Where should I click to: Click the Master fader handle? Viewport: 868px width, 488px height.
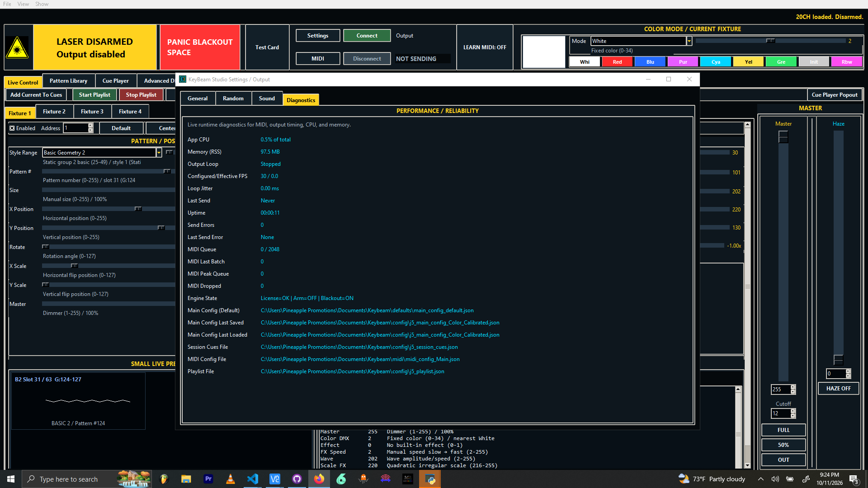tap(783, 137)
